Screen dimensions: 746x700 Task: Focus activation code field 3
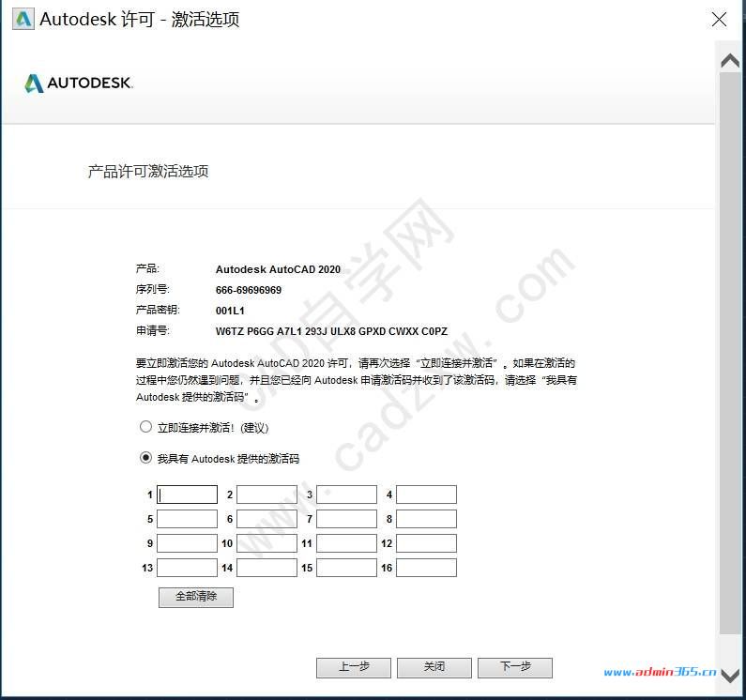point(347,495)
